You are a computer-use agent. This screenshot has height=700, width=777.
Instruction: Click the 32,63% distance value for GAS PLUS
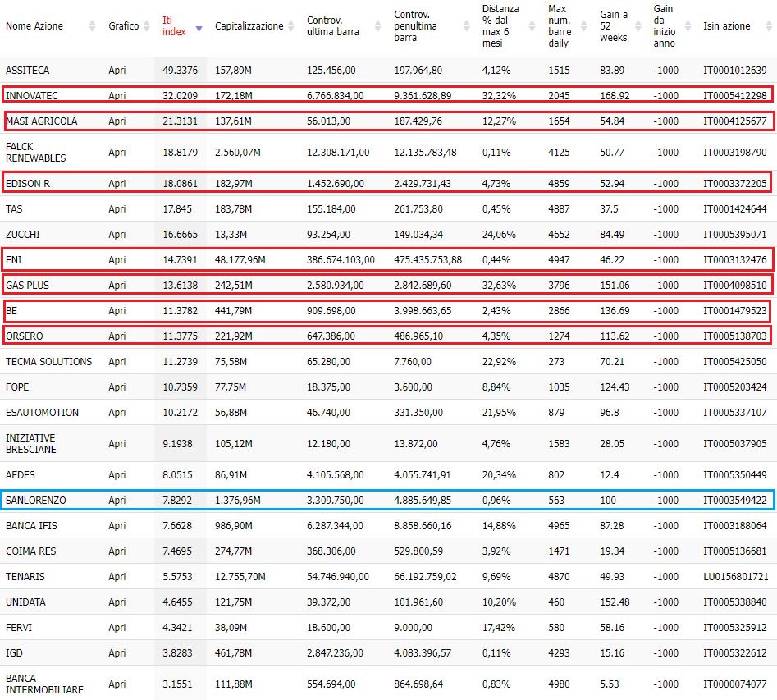pyautogui.click(x=499, y=285)
